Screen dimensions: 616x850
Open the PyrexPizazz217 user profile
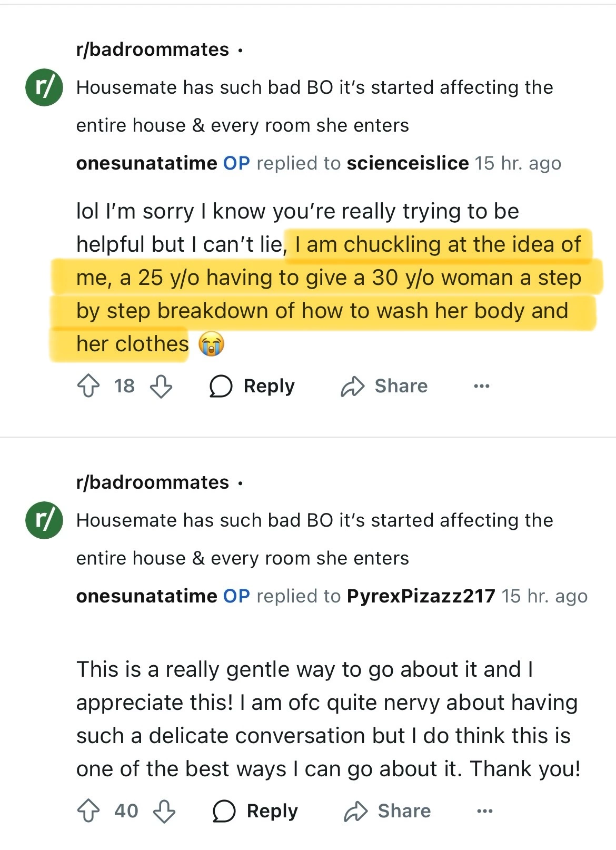pos(421,596)
